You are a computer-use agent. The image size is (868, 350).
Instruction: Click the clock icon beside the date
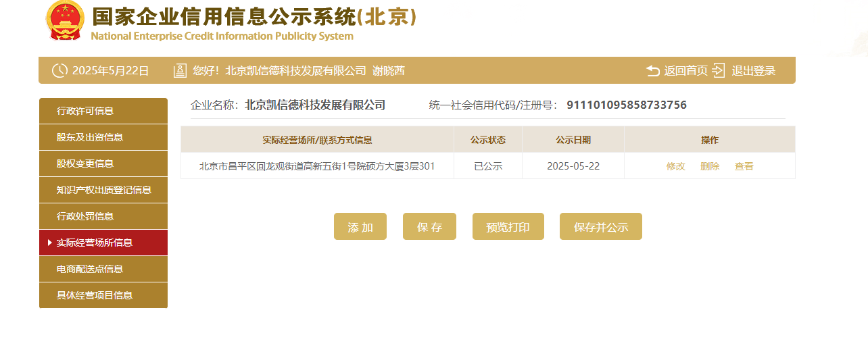coord(60,70)
